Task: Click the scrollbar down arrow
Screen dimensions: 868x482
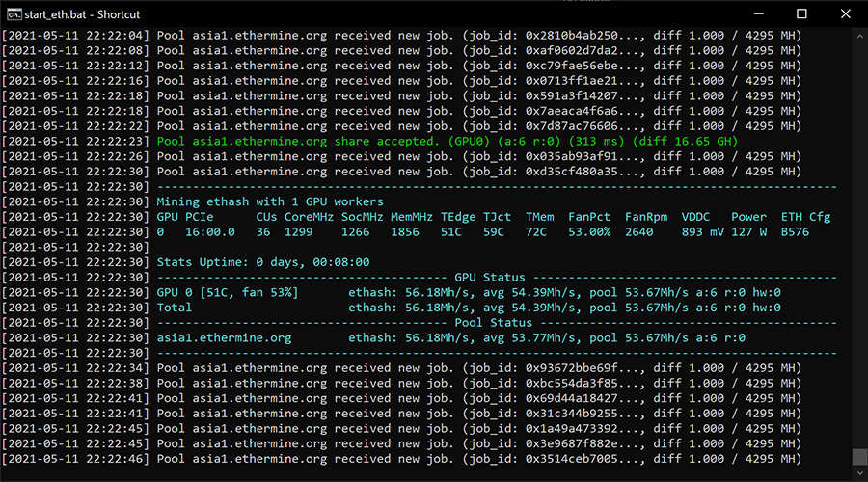Action: pos(859,473)
